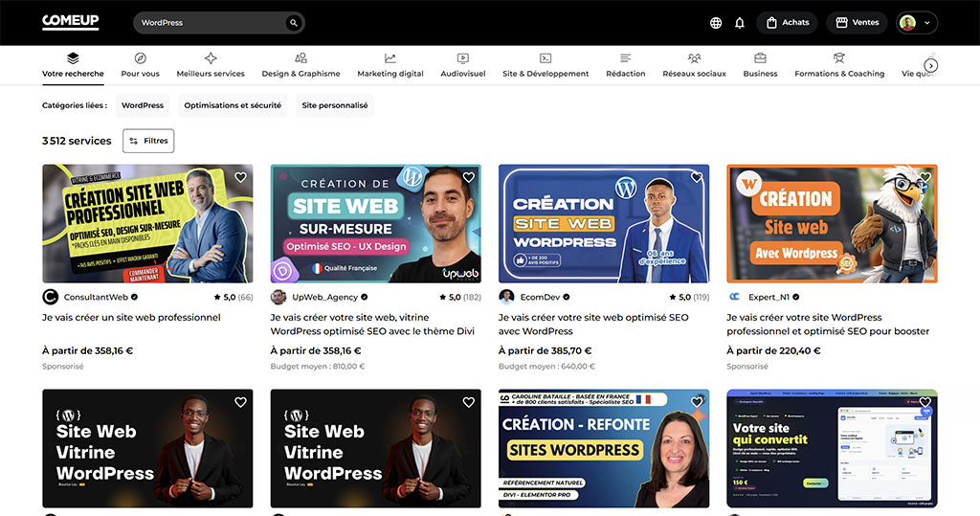The image size is (980, 516).
Task: Click "Budget moyen : 810,00 €" text
Action: tap(318, 367)
